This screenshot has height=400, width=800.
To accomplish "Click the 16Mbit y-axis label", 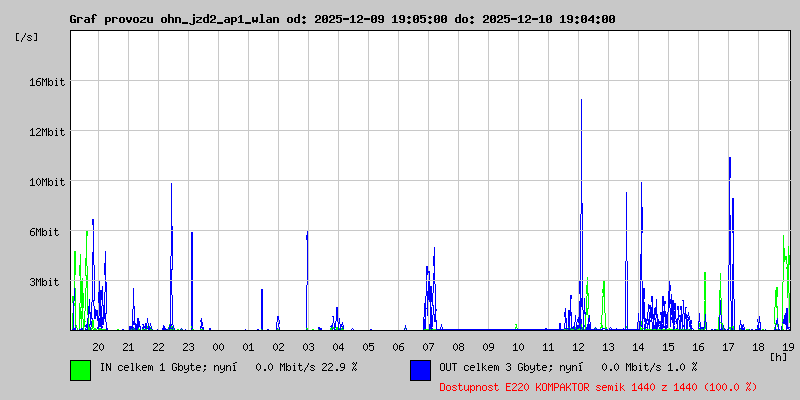I will [x=47, y=82].
